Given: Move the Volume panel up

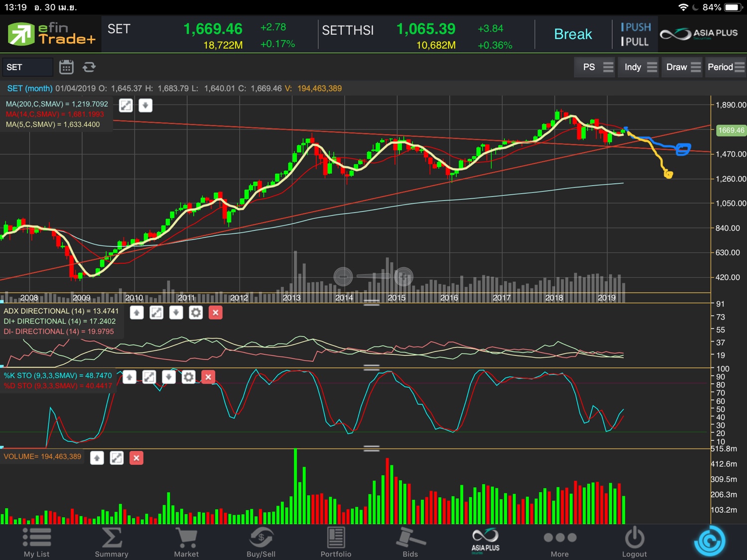Looking at the screenshot, I should click(x=97, y=458).
